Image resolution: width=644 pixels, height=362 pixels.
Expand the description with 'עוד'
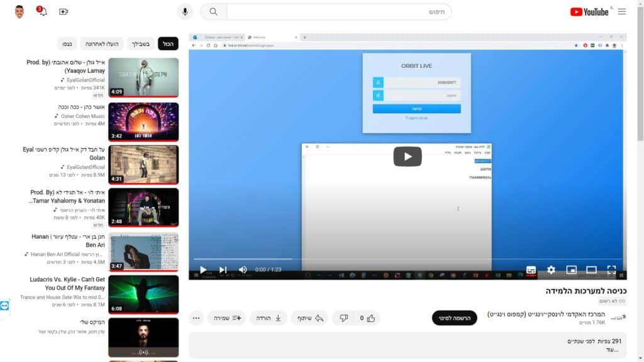point(613,349)
